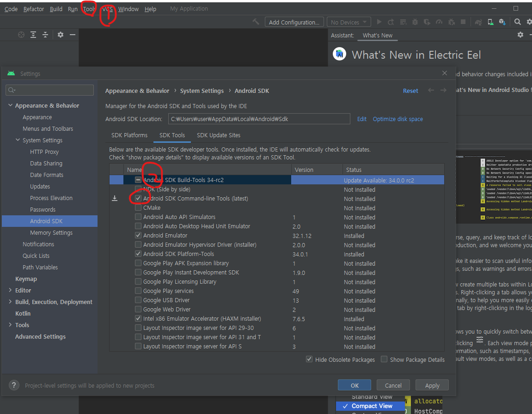Expand the Editor settings node

click(x=10, y=290)
